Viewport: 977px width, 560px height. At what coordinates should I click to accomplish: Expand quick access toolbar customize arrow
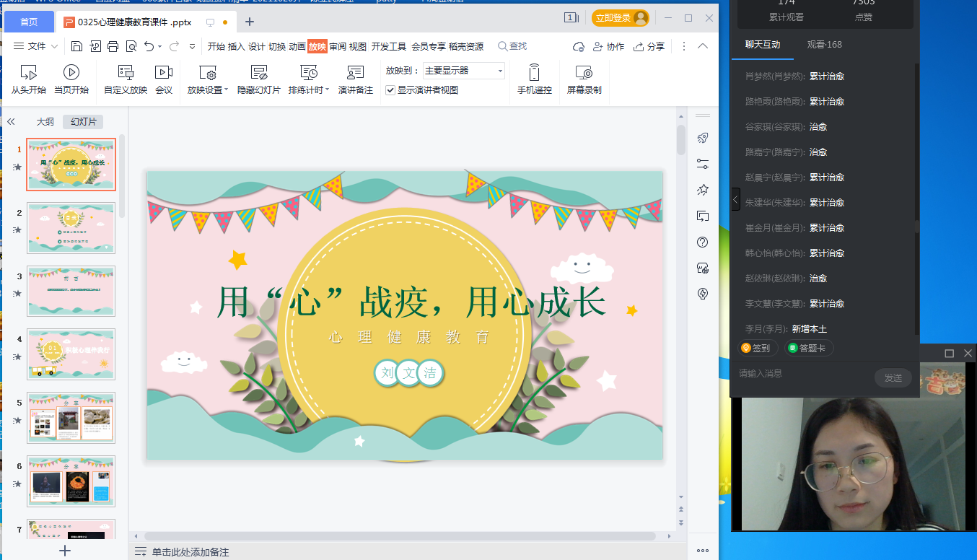pos(192,46)
